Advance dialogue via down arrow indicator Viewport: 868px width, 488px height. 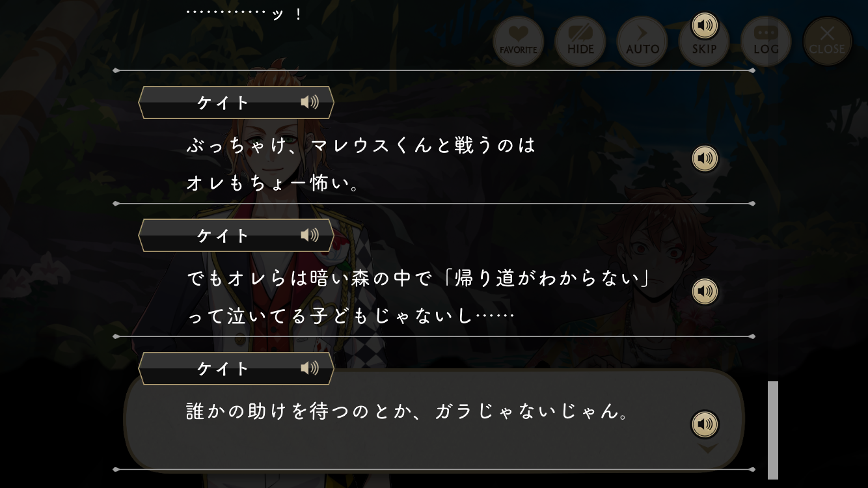707,448
